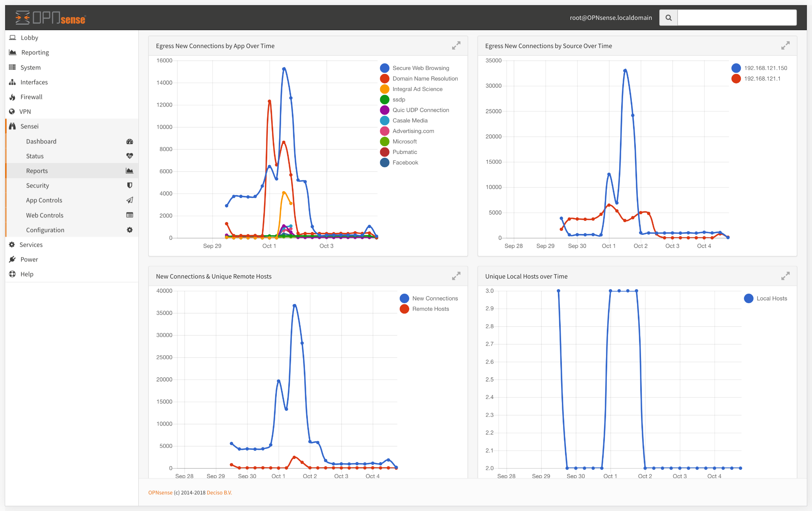Toggle Remote Hosts legend series
812x511 pixels.
pos(430,309)
